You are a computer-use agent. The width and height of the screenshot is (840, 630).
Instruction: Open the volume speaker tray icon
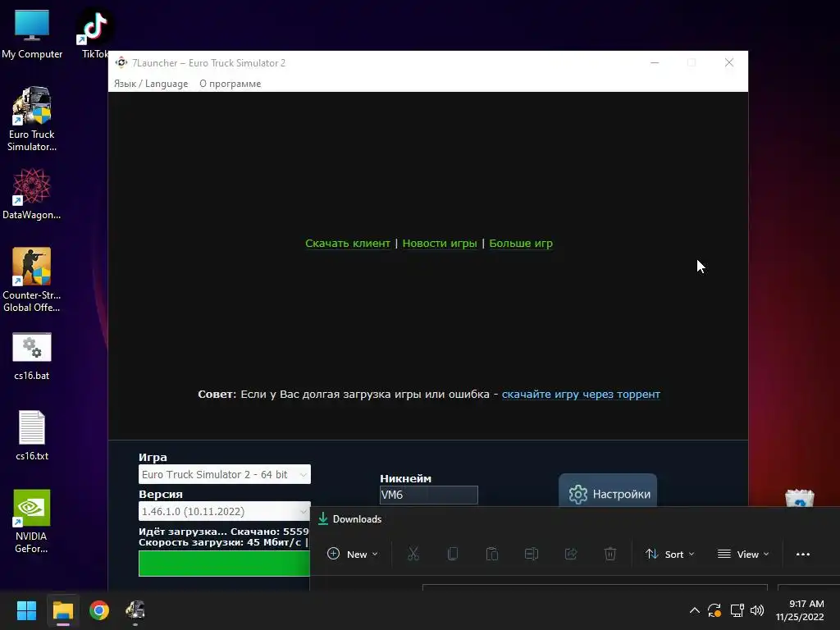(x=757, y=610)
